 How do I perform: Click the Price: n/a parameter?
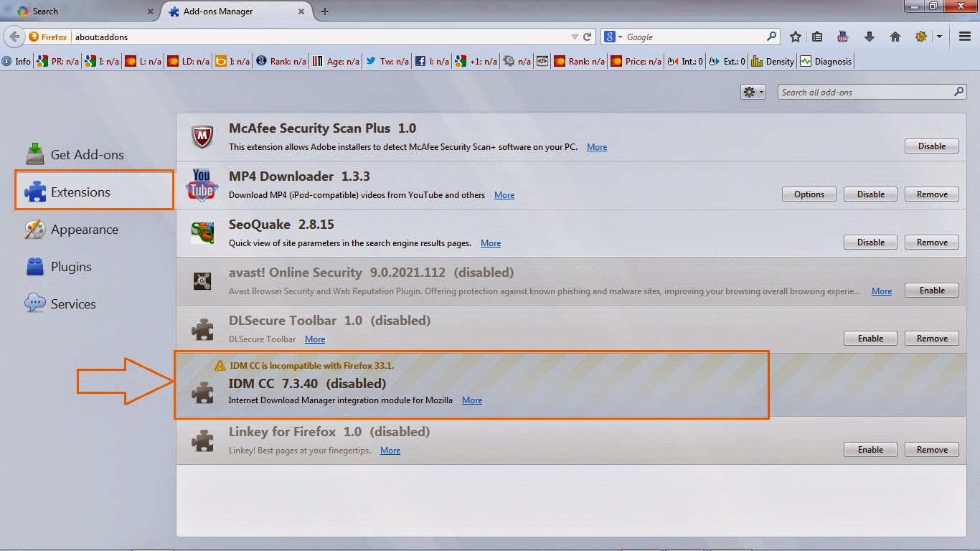636,62
